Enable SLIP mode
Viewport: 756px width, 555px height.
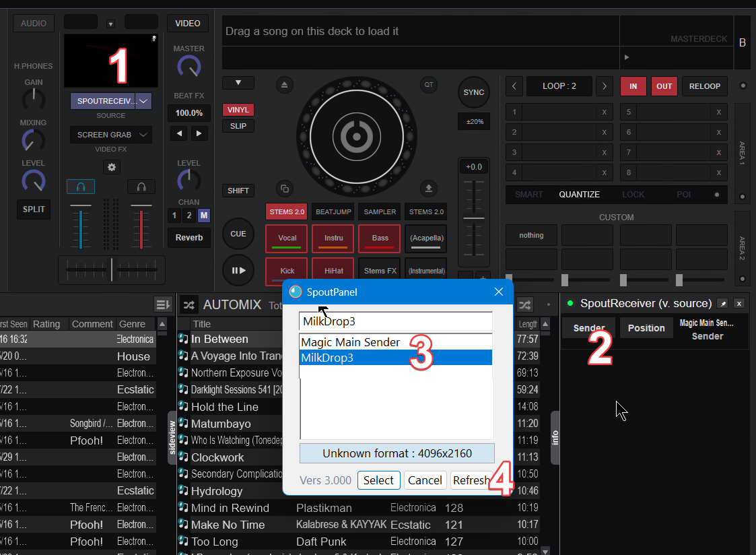[238, 126]
